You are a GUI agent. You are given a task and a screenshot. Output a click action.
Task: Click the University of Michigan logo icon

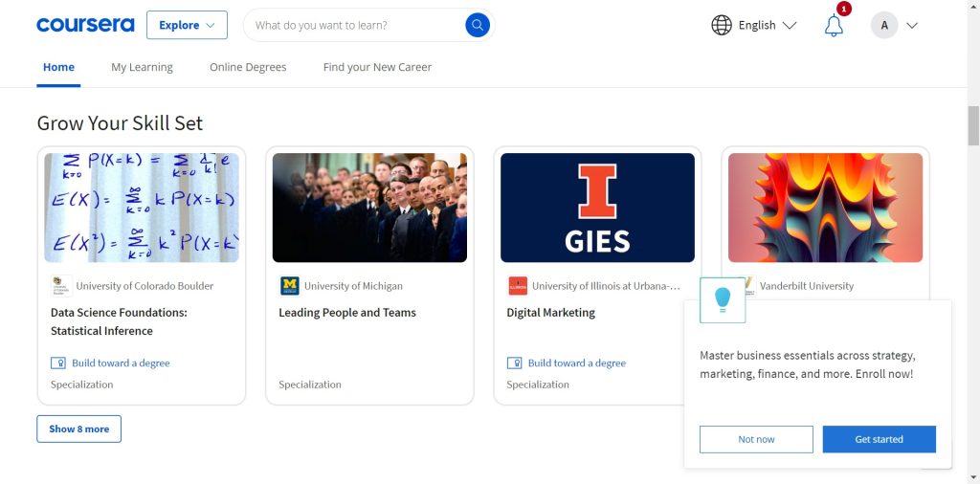point(289,286)
